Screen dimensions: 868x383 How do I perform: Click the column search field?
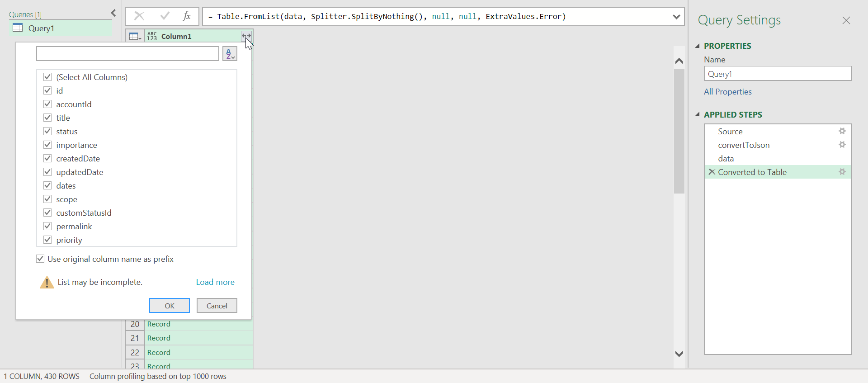click(127, 54)
